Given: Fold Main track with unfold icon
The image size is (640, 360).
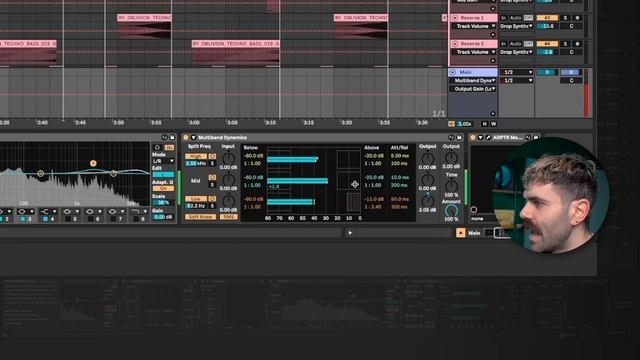Looking at the screenshot, I should [x=452, y=72].
